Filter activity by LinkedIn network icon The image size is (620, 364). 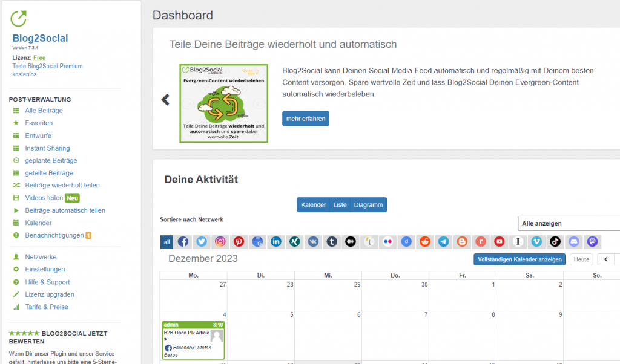(x=276, y=242)
